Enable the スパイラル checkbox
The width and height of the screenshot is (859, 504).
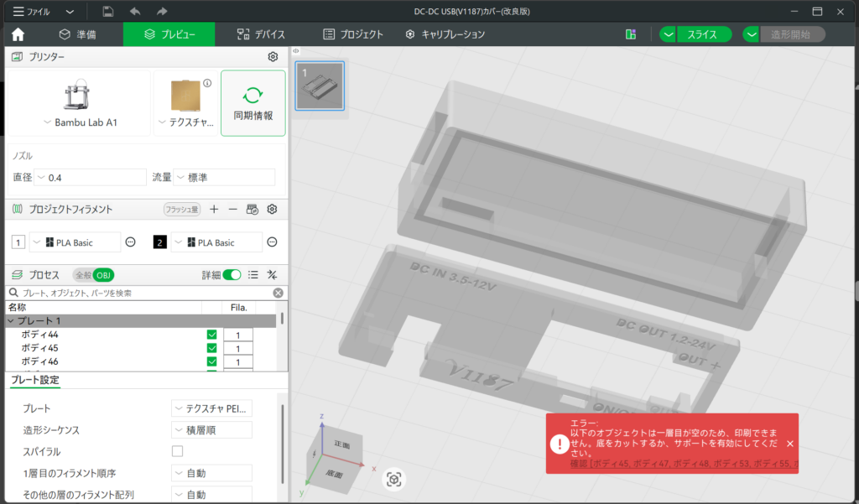coord(177,451)
